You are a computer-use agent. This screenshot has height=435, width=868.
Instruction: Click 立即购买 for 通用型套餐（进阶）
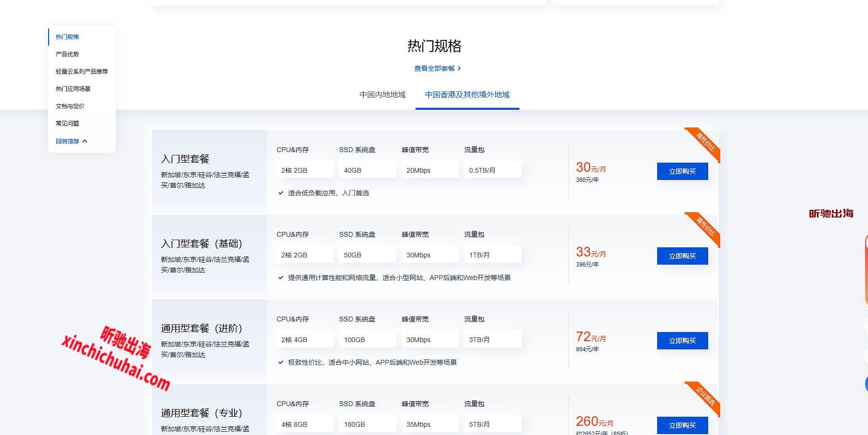tap(682, 340)
